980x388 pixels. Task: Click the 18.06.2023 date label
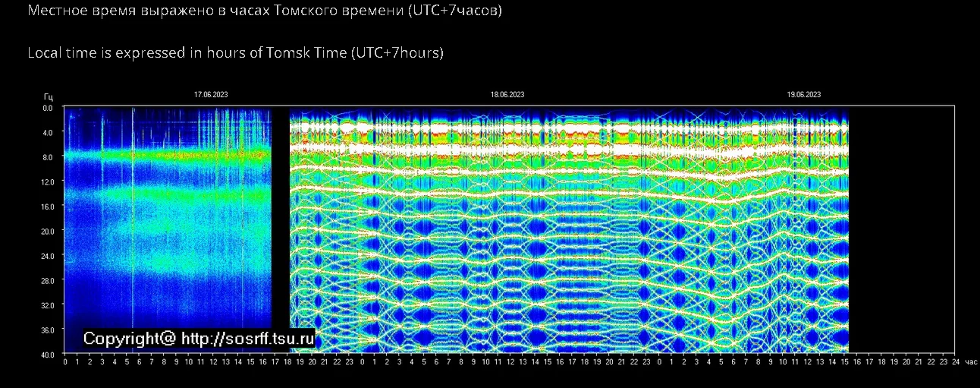(x=507, y=95)
